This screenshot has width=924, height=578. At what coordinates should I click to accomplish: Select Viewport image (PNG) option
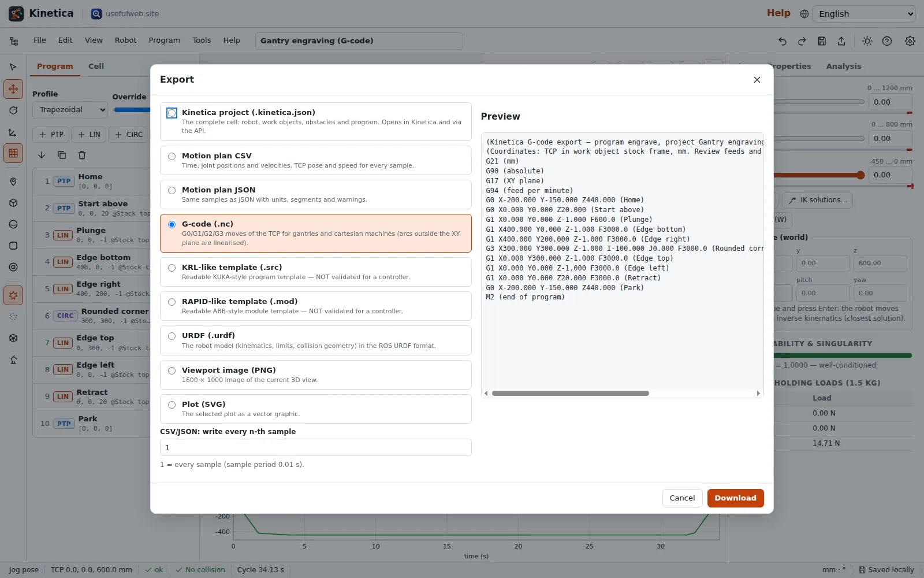click(x=315, y=375)
